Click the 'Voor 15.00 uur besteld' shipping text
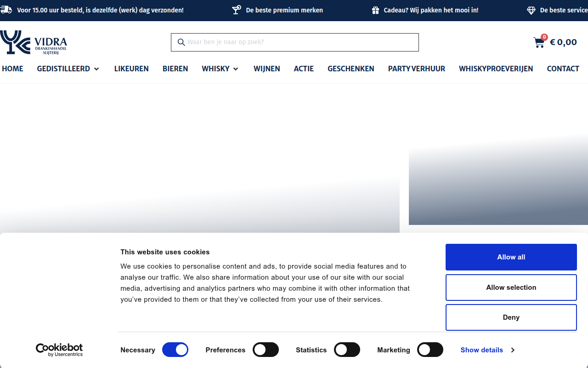Screen dimensions: 588x368 tap(100, 10)
